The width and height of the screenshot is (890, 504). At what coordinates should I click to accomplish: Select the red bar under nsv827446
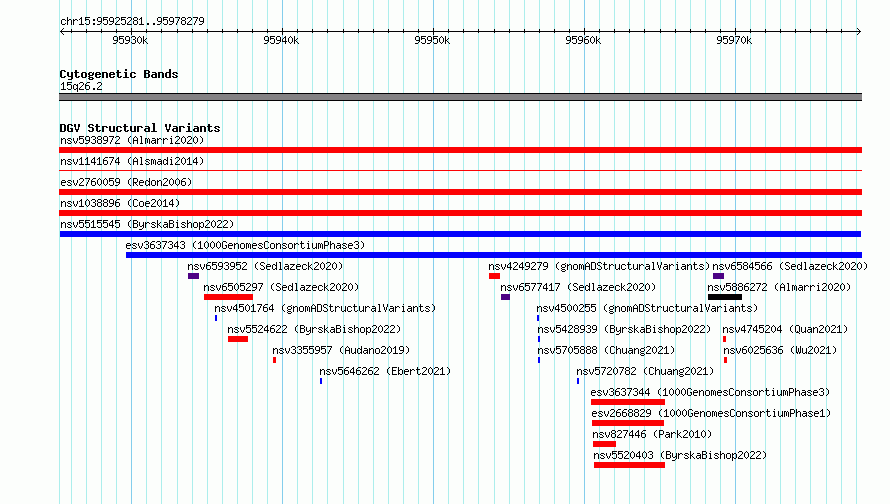[x=604, y=444]
